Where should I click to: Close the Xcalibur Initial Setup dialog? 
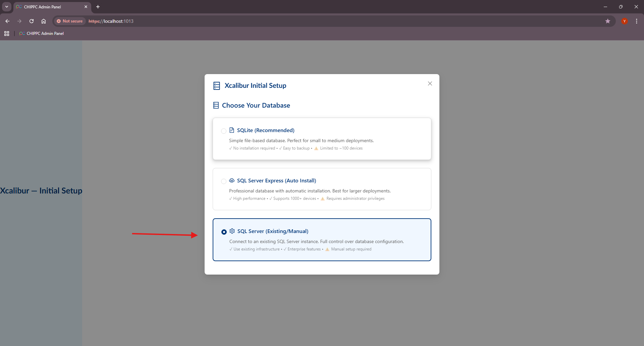[430, 83]
